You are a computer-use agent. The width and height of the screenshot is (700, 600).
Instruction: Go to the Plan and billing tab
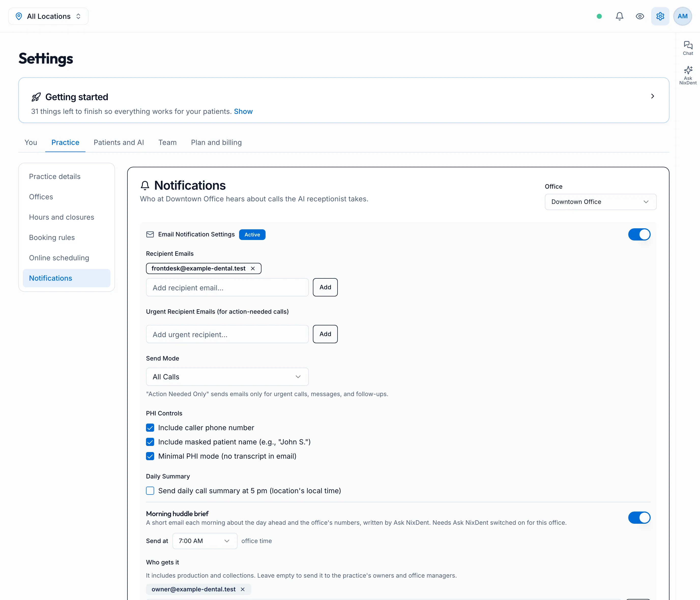216,142
